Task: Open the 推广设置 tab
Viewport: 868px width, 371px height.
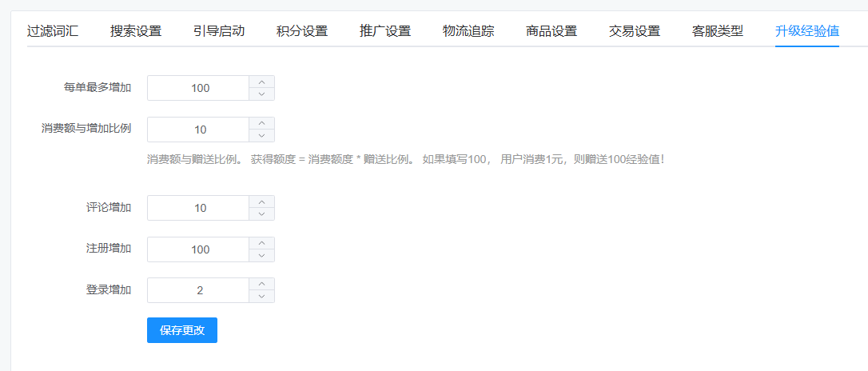Action: pos(385,31)
